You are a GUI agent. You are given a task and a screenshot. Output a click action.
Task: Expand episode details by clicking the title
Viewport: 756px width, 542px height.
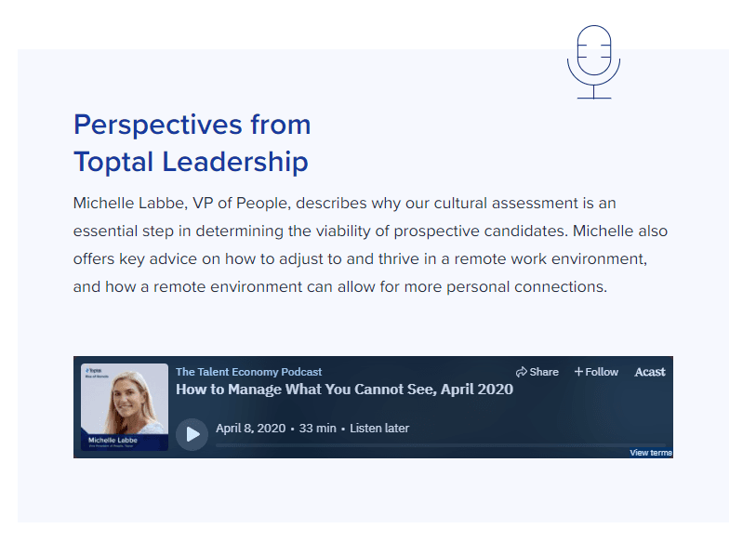tap(345, 390)
